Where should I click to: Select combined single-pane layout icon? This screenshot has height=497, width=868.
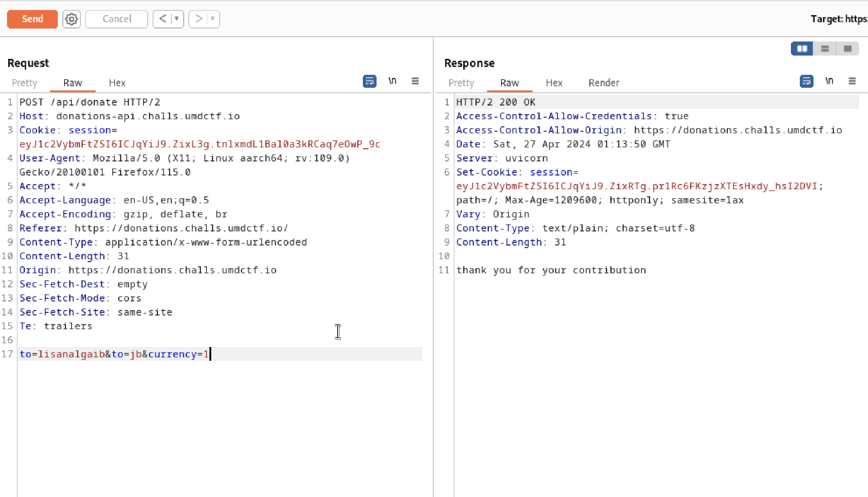(x=848, y=49)
